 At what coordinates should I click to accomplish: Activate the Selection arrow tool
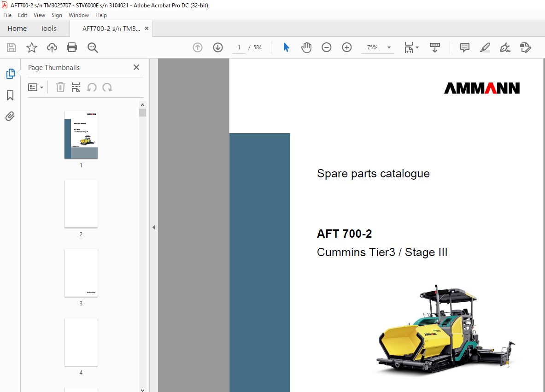pyautogui.click(x=286, y=47)
